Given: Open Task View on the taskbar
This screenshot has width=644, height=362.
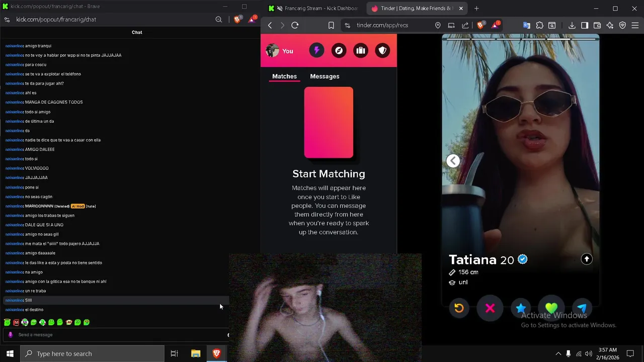Looking at the screenshot, I should point(175,353).
